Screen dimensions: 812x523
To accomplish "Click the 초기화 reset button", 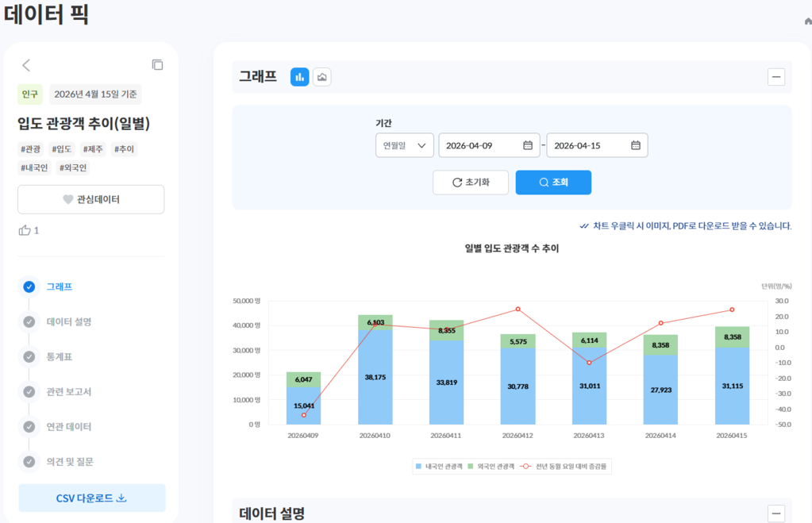I will pyautogui.click(x=471, y=183).
